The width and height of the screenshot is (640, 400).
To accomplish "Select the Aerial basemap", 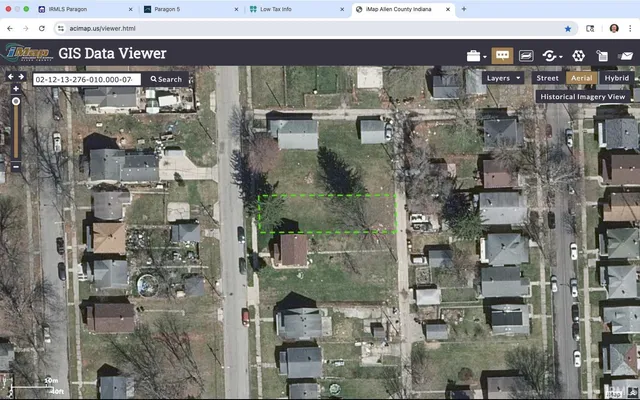I will coord(580,77).
